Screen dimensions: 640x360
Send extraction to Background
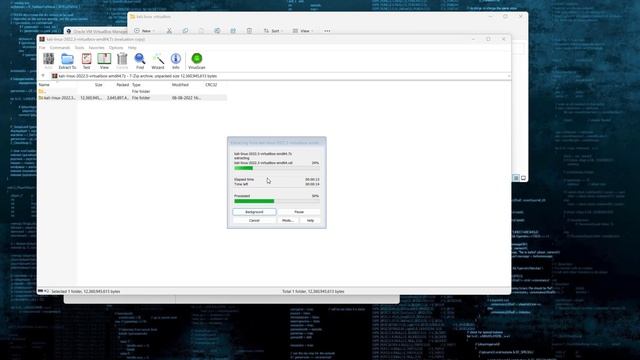254,212
